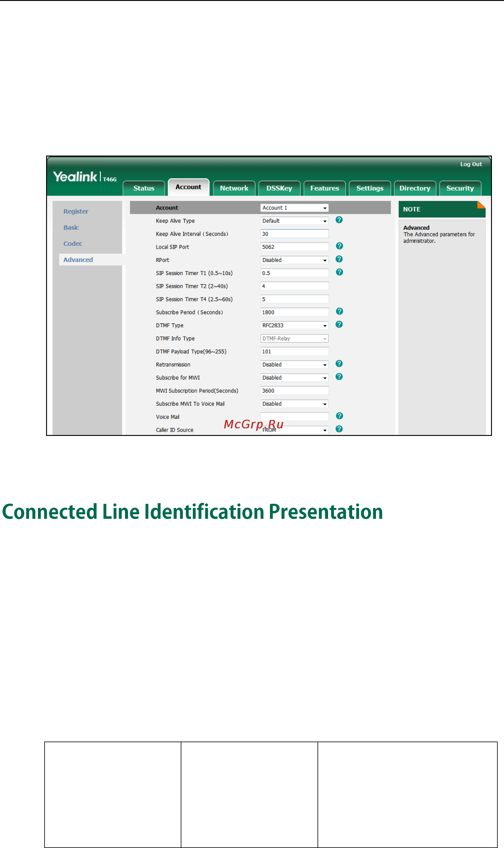Screen dimensions: 504x848
Task: Open the Codec sidebar page
Action: [x=73, y=244]
